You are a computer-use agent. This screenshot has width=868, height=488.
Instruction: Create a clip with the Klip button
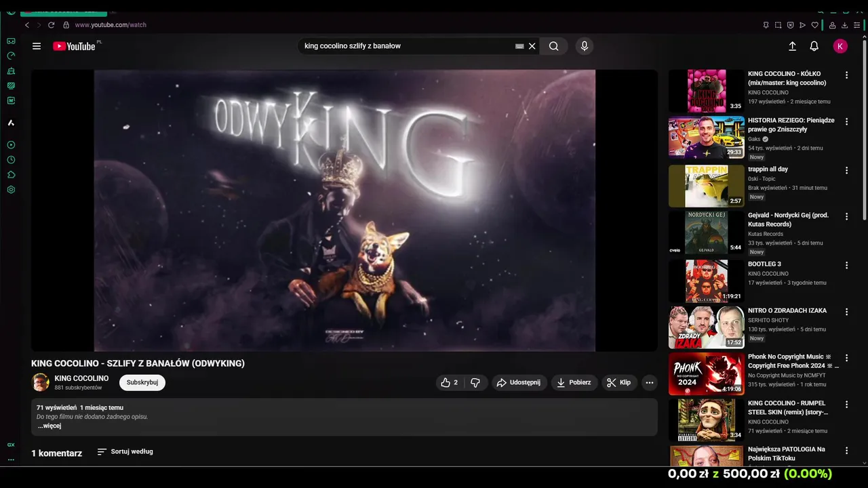619,382
